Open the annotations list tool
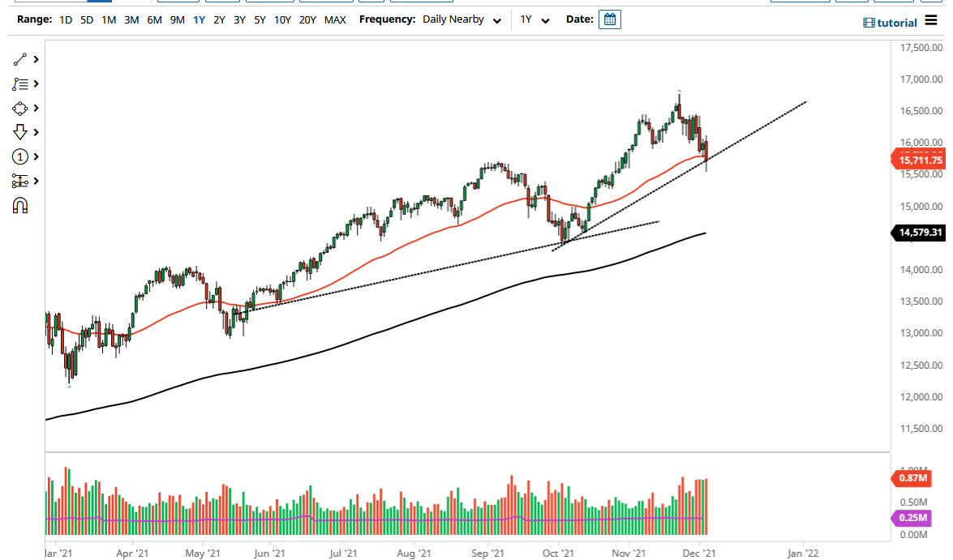This screenshot has width=953, height=560. point(19,83)
